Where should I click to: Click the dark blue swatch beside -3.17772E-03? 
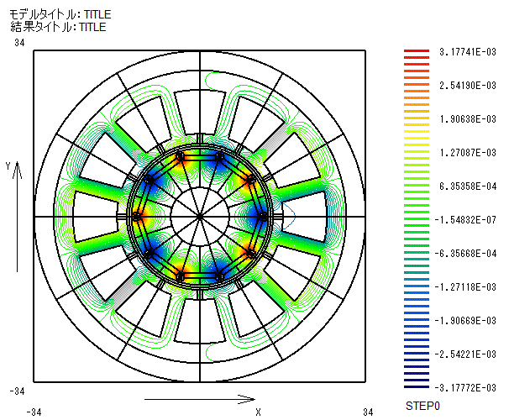(417, 387)
